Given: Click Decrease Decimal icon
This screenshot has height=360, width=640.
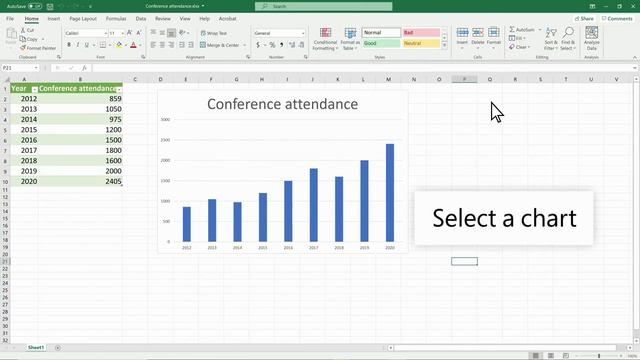Looking at the screenshot, I should pos(301,45).
